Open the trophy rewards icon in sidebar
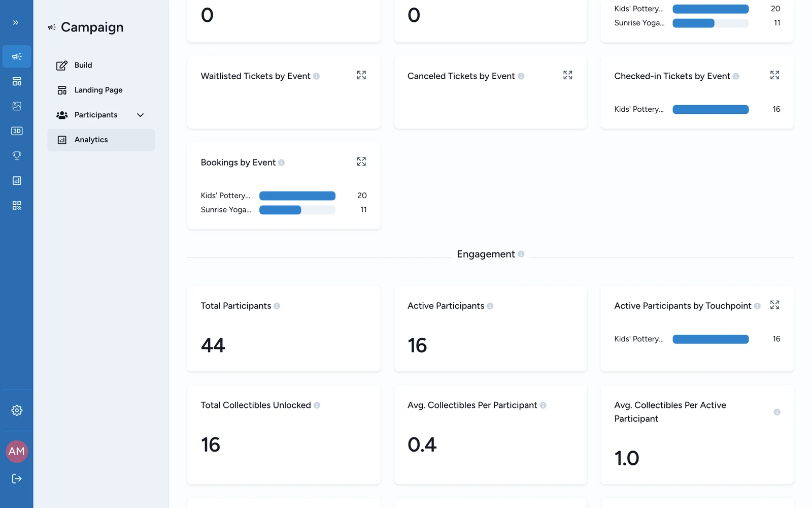The height and width of the screenshot is (508, 812). (x=17, y=156)
